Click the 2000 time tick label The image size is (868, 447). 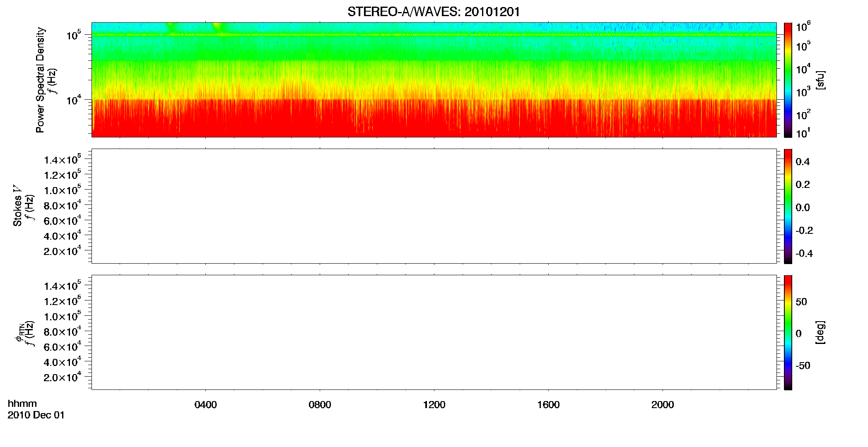(663, 405)
